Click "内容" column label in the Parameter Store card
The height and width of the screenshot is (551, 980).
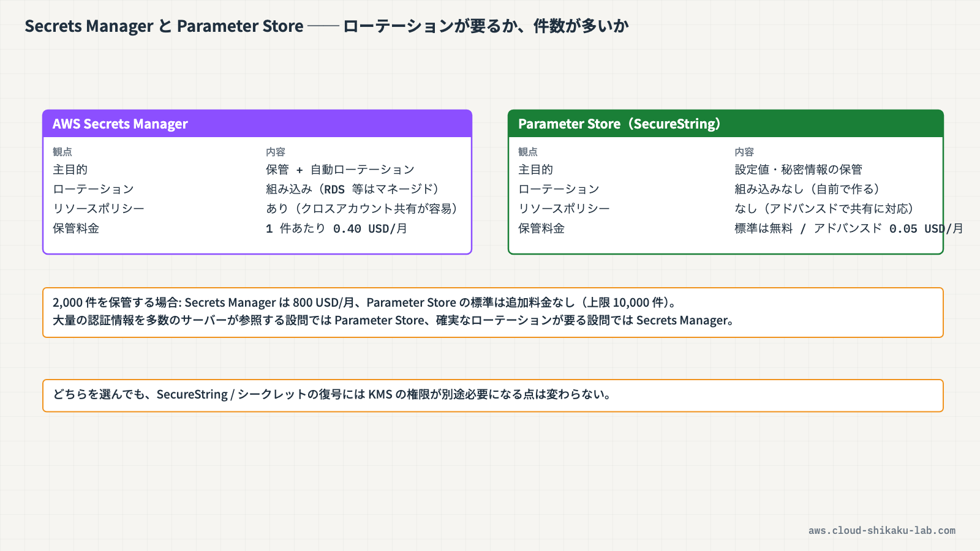point(744,152)
